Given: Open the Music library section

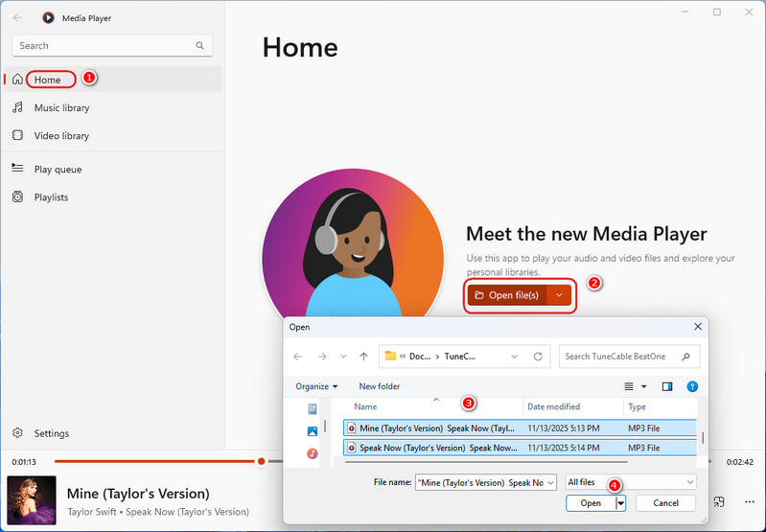Looking at the screenshot, I should (x=61, y=107).
